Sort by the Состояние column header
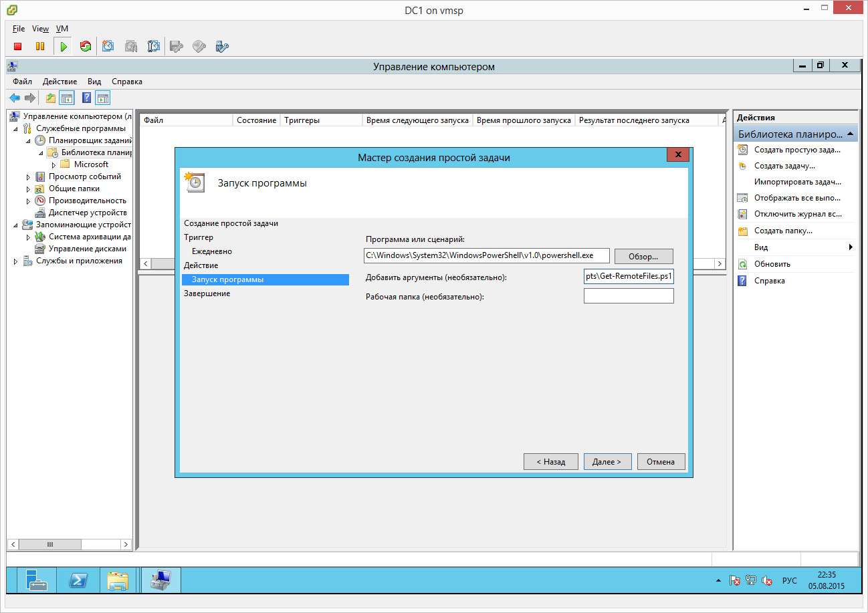 coord(256,120)
